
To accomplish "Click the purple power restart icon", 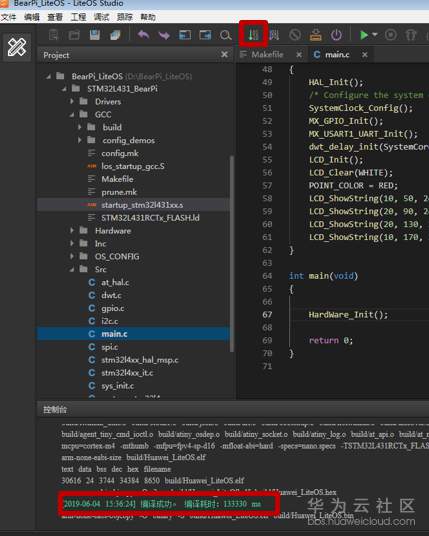I will 336,35.
